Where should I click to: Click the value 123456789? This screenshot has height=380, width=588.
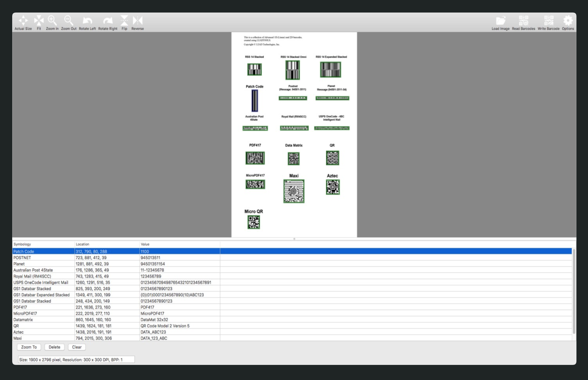pyautogui.click(x=151, y=276)
